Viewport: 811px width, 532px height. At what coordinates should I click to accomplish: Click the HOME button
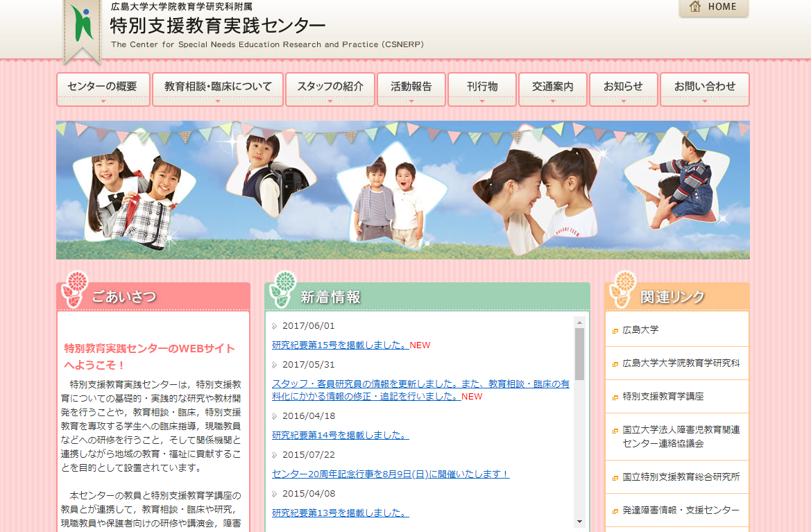[x=714, y=8]
